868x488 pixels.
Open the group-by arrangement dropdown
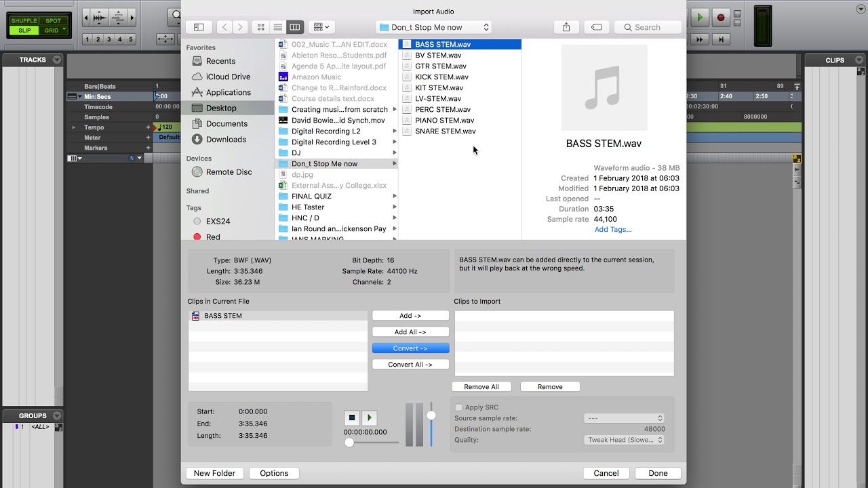coord(321,27)
